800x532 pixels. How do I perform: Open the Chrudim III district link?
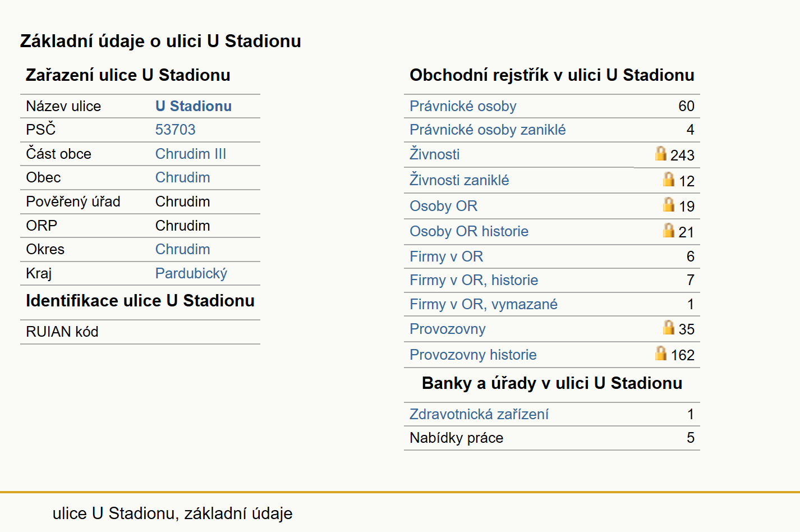click(191, 154)
